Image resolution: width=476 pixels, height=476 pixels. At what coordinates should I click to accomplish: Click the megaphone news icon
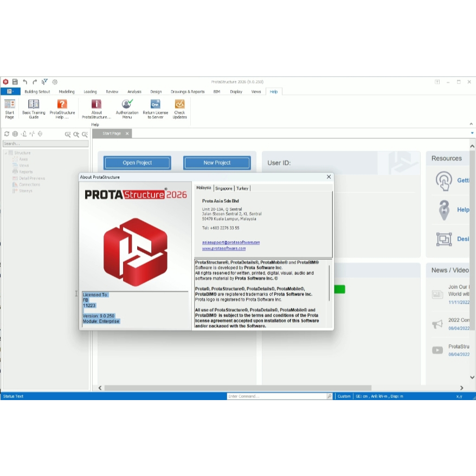437,324
